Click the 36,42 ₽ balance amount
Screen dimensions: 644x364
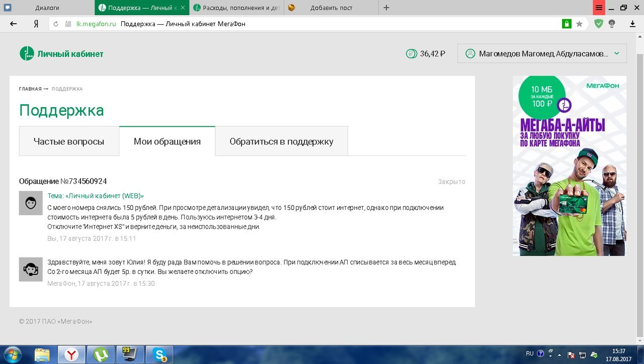tap(433, 54)
